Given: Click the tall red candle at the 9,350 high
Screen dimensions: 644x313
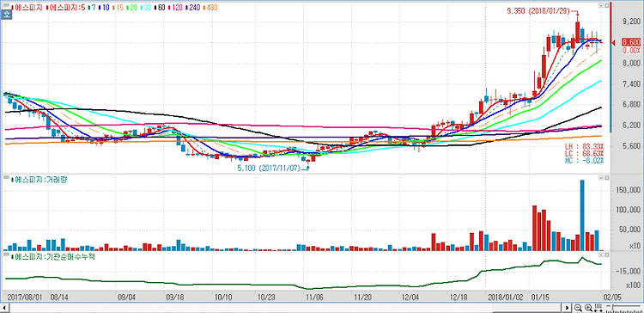Looking at the screenshot, I should pyautogui.click(x=578, y=32).
